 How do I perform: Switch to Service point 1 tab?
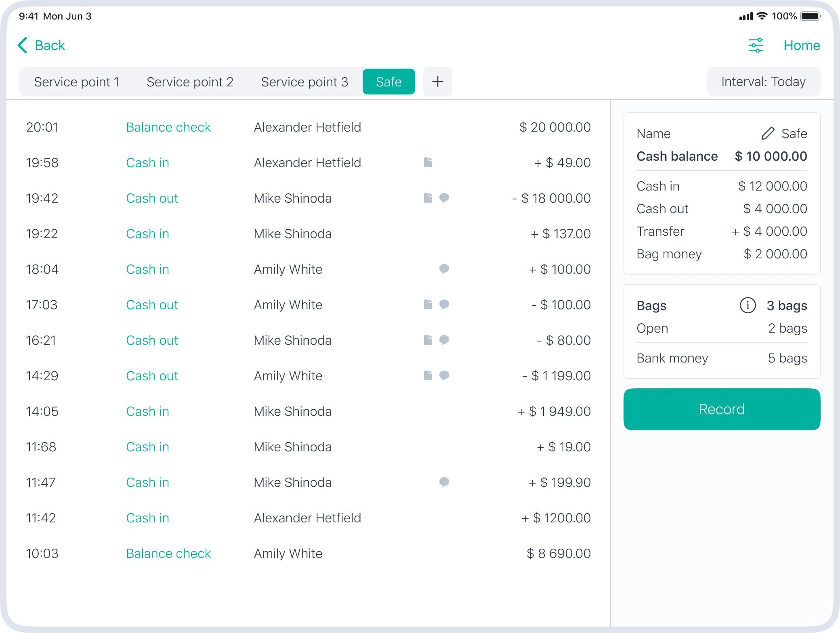77,82
